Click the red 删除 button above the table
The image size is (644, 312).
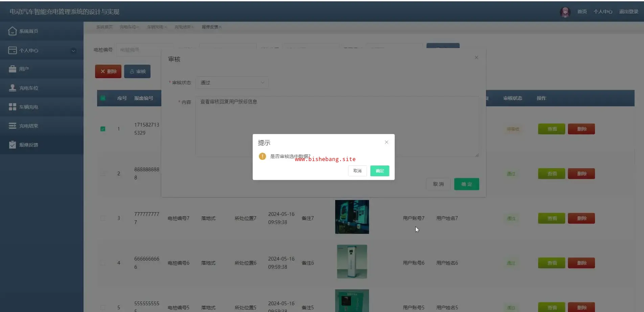coord(108,71)
